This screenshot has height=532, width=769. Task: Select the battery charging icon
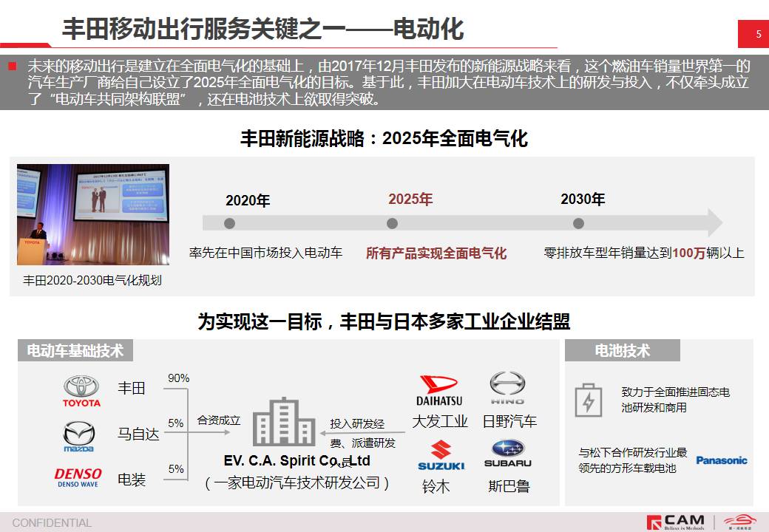pyautogui.click(x=589, y=400)
